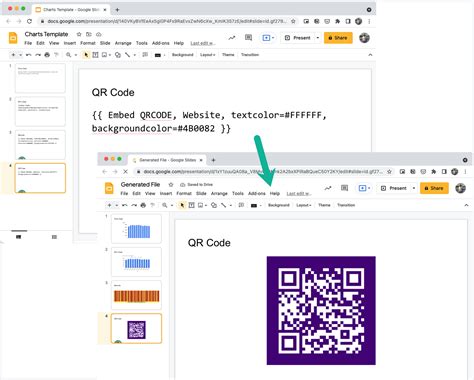Open Tools menu in Generated File window
The width and height of the screenshot is (474, 380).
pyautogui.click(x=238, y=193)
